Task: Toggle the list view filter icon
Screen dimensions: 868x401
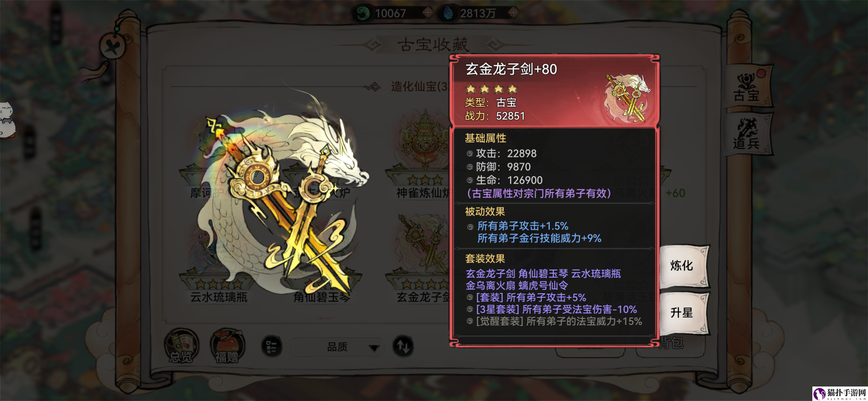Action: click(x=272, y=347)
